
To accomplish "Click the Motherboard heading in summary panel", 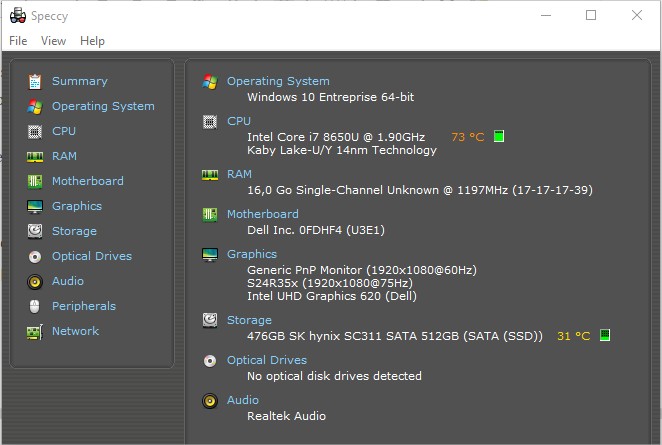I will tap(263, 214).
